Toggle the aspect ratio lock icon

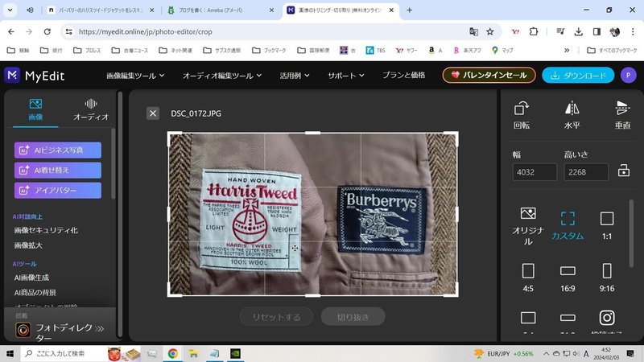[x=623, y=171]
